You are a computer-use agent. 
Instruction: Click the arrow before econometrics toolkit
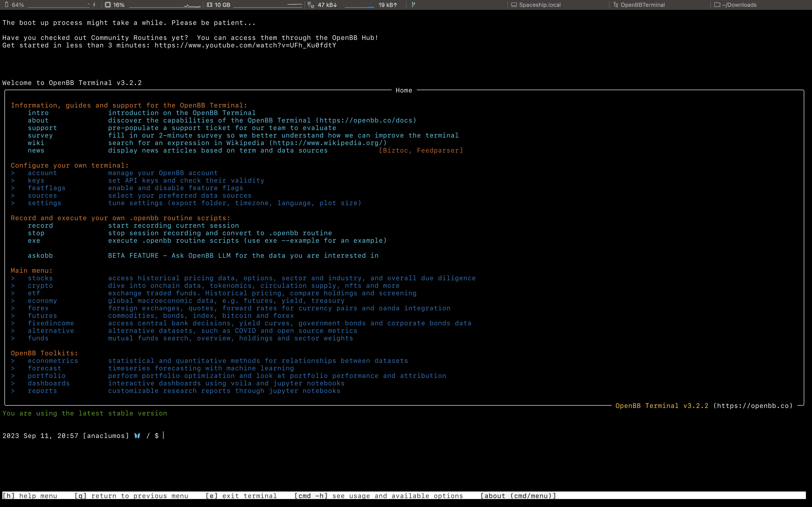[x=13, y=361]
